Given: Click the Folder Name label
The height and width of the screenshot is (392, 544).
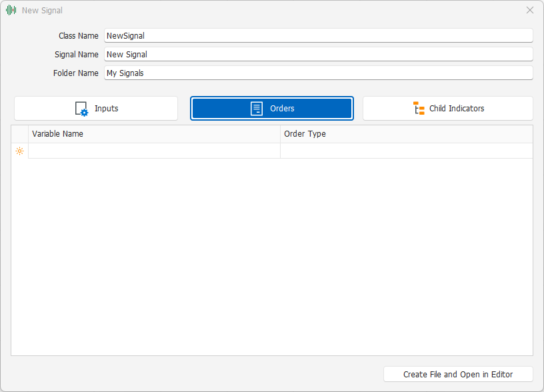Looking at the screenshot, I should pyautogui.click(x=75, y=73).
